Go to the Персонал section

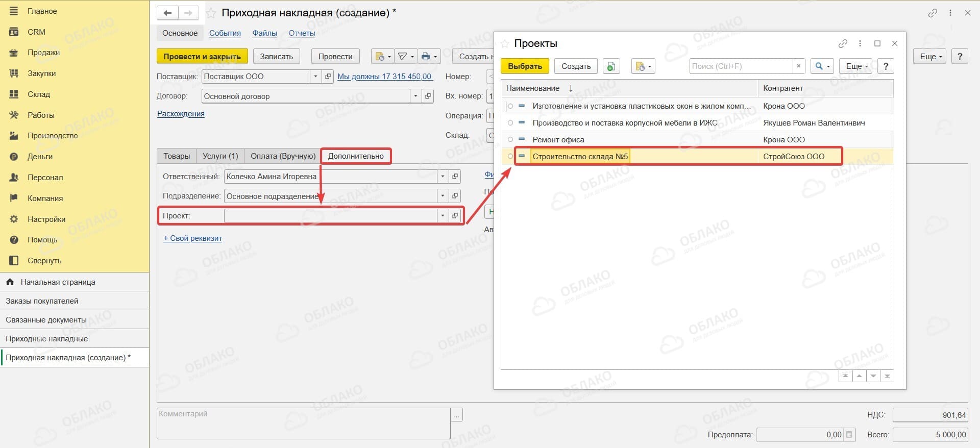[45, 178]
